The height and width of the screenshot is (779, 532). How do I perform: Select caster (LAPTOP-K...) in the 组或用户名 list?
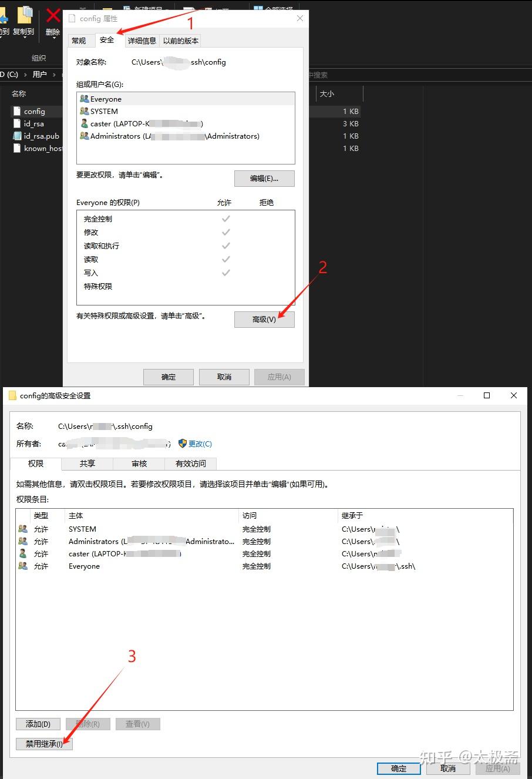186,123
